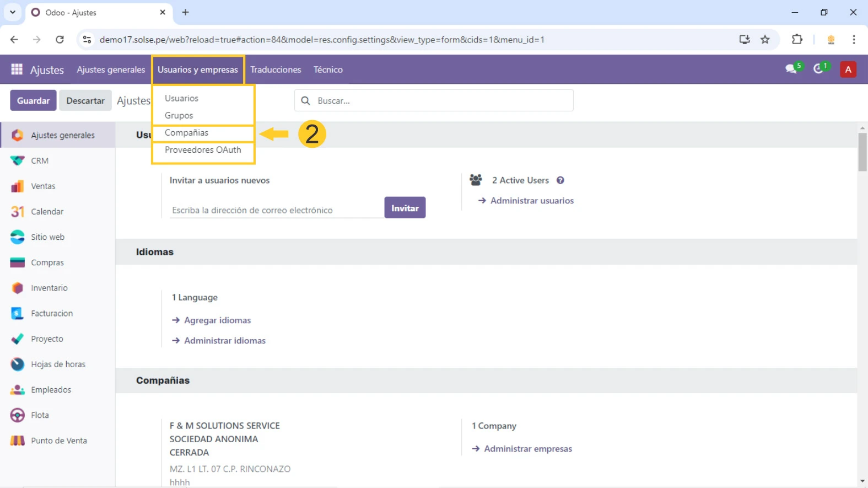Open the Traducciones menu
Screen dimensions: 868x488
tap(276, 69)
